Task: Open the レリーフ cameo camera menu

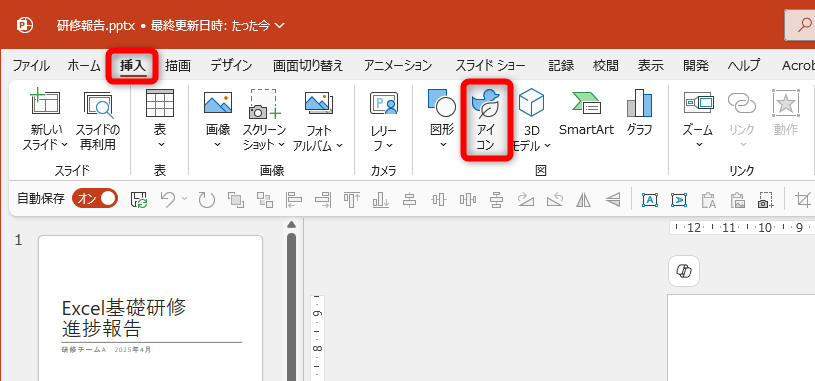Action: [384, 120]
